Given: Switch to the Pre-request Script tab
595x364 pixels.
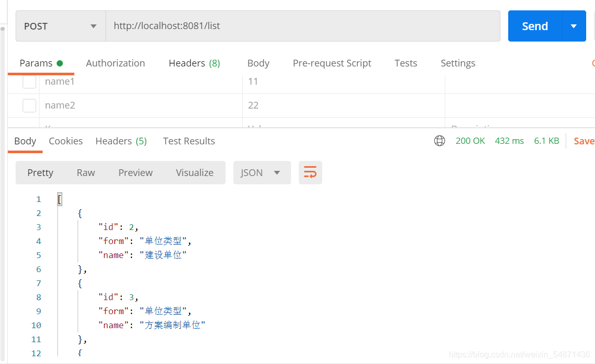Looking at the screenshot, I should (332, 63).
